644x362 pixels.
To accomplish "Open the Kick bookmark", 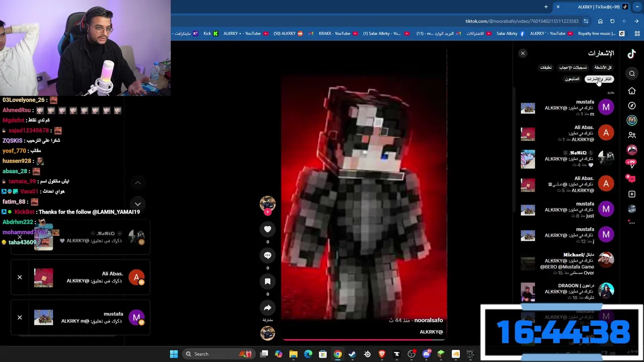I will [x=210, y=34].
